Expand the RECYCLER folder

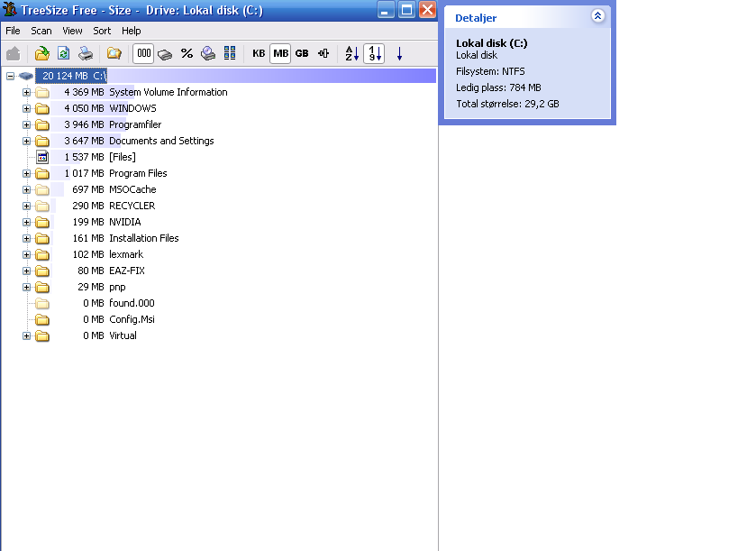[26, 206]
